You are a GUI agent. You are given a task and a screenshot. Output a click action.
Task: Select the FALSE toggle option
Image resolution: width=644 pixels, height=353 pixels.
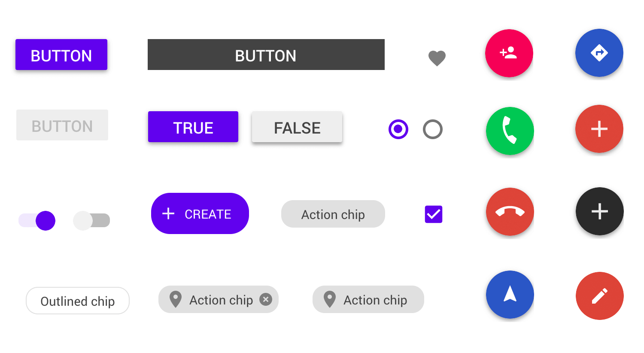tap(297, 127)
